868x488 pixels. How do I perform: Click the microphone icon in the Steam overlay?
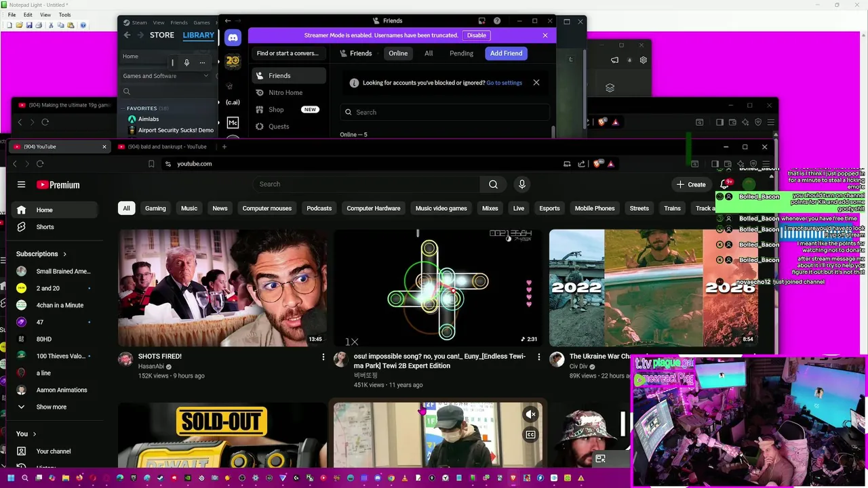pos(186,62)
